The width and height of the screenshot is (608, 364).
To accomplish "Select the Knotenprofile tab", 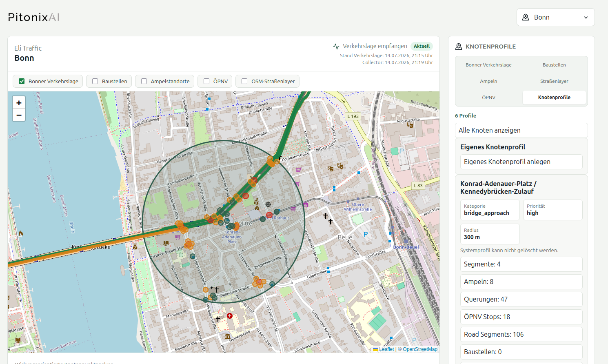I will click(554, 98).
